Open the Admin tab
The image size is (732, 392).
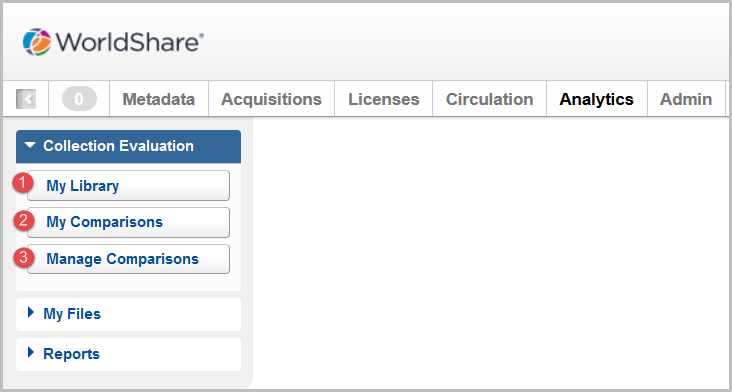coord(686,99)
